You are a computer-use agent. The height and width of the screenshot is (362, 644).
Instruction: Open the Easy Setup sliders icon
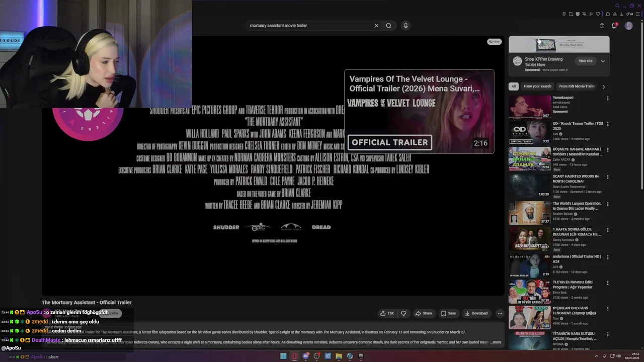[638, 14]
